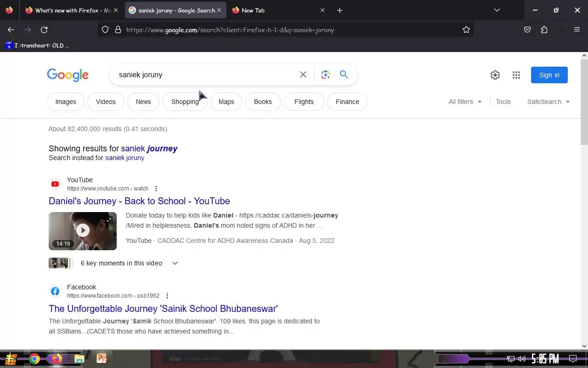Click the Firefox back arrow
Screen dimensions: 588x368
click(x=11, y=30)
